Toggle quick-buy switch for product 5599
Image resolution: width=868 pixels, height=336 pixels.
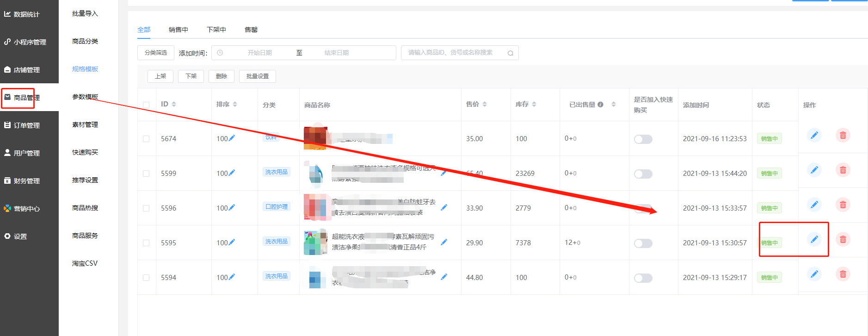[643, 174]
